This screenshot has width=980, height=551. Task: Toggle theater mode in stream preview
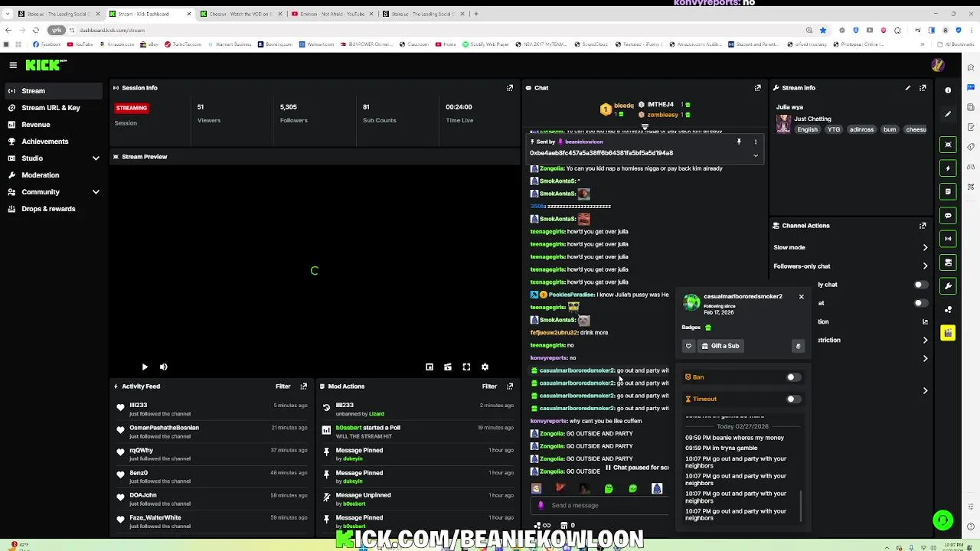(448, 367)
